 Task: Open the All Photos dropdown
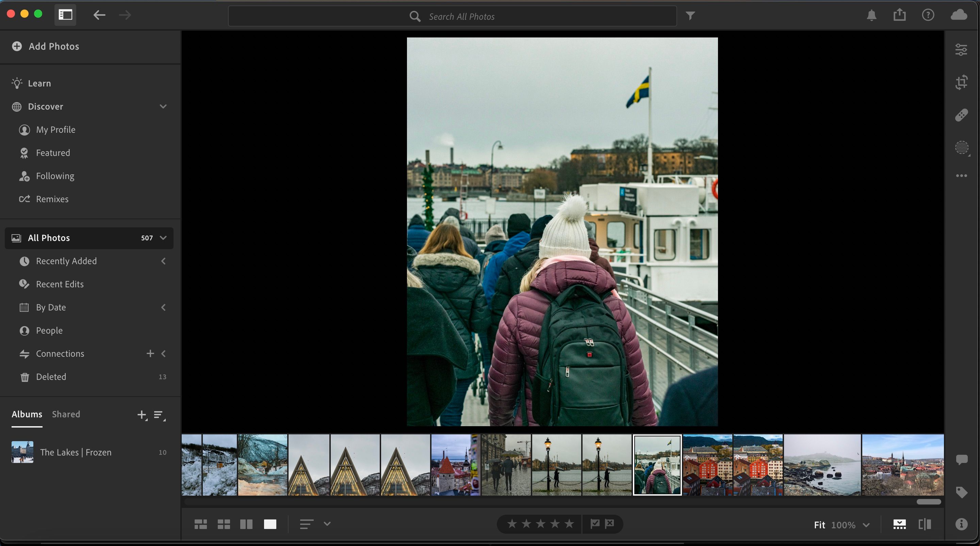163,238
